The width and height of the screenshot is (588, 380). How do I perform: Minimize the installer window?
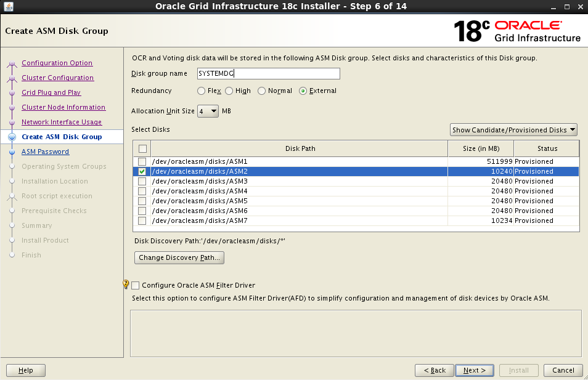click(553, 7)
